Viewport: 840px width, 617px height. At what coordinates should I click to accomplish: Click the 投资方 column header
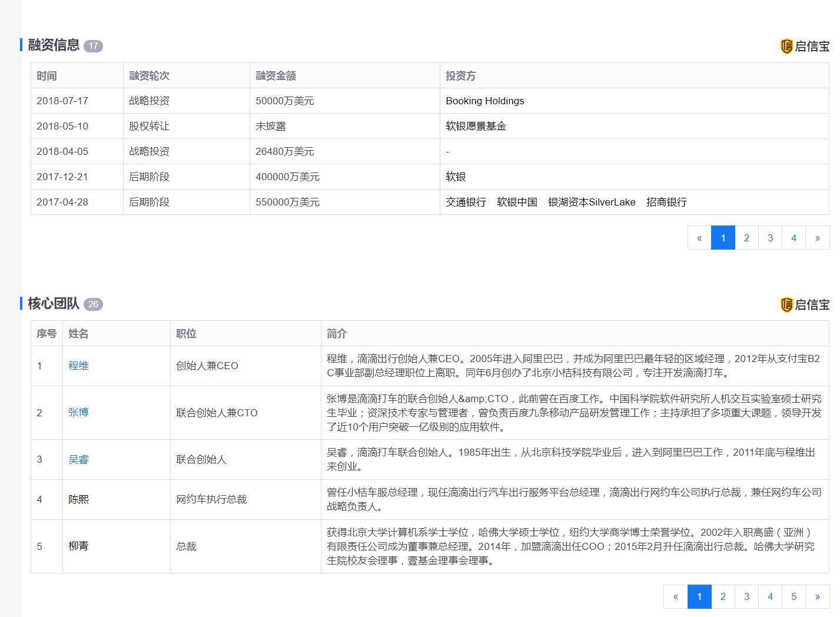tap(460, 76)
